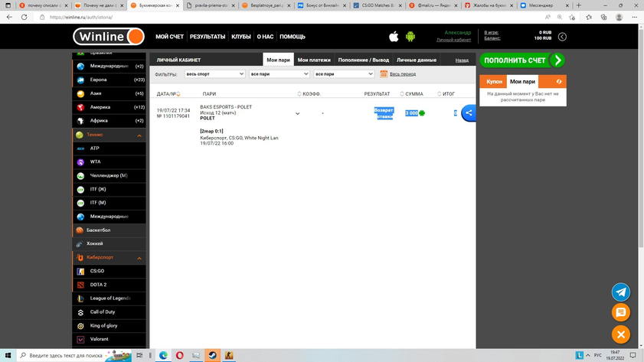Select League of Legends in sidebar

(x=110, y=298)
